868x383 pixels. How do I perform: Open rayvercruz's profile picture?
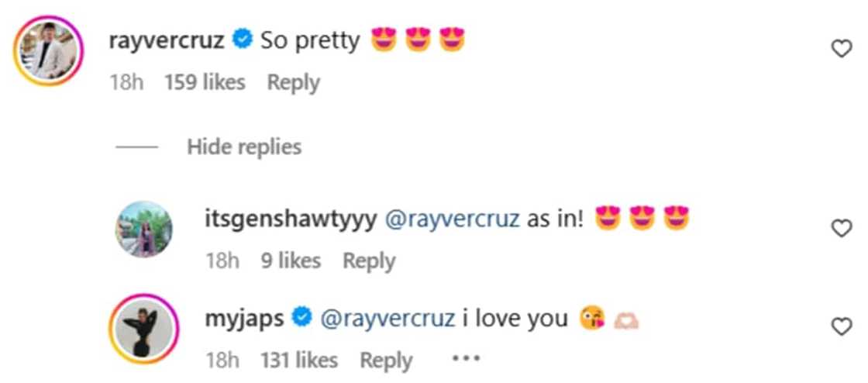pos(48,50)
